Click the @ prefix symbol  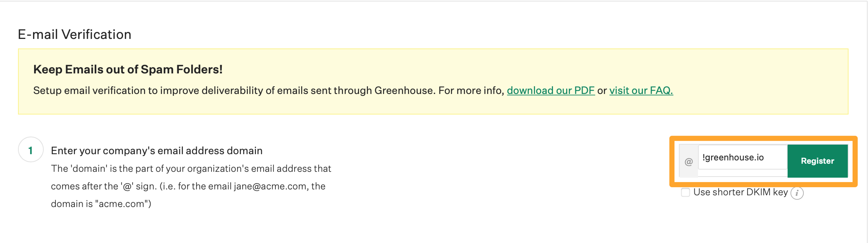click(x=688, y=162)
